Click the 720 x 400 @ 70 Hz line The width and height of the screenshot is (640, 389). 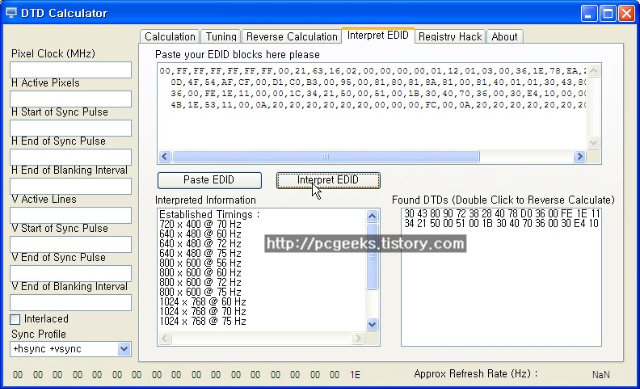point(200,224)
